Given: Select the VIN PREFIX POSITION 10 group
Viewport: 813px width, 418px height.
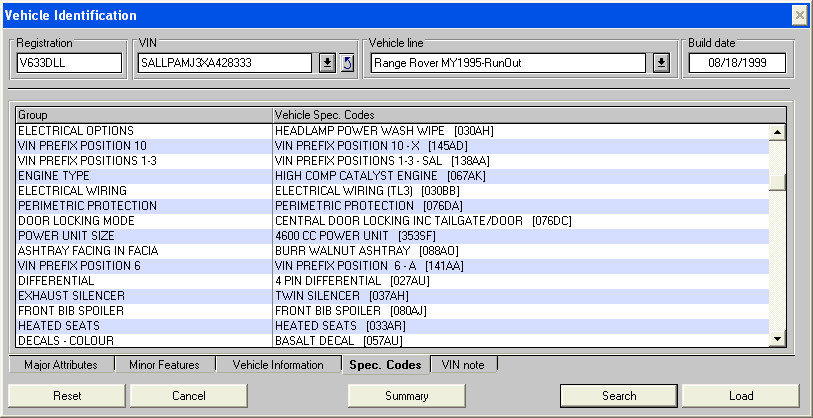Looking at the screenshot, I should coord(144,146).
